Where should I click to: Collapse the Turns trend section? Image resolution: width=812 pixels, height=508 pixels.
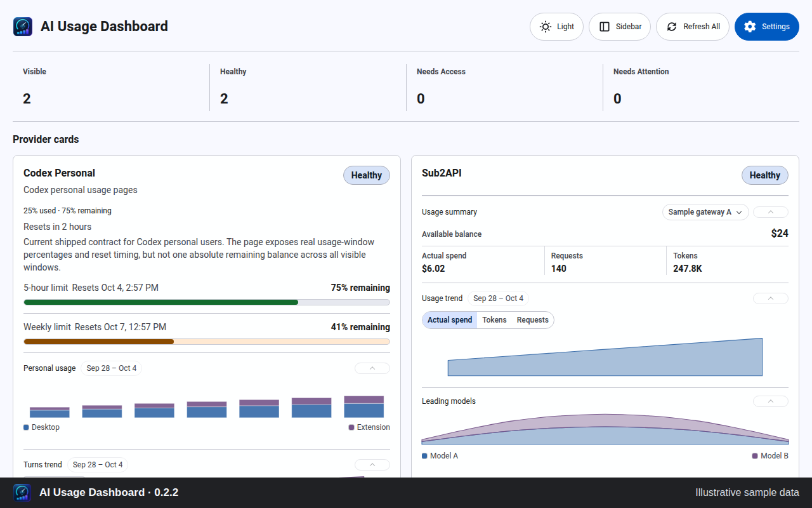372,465
